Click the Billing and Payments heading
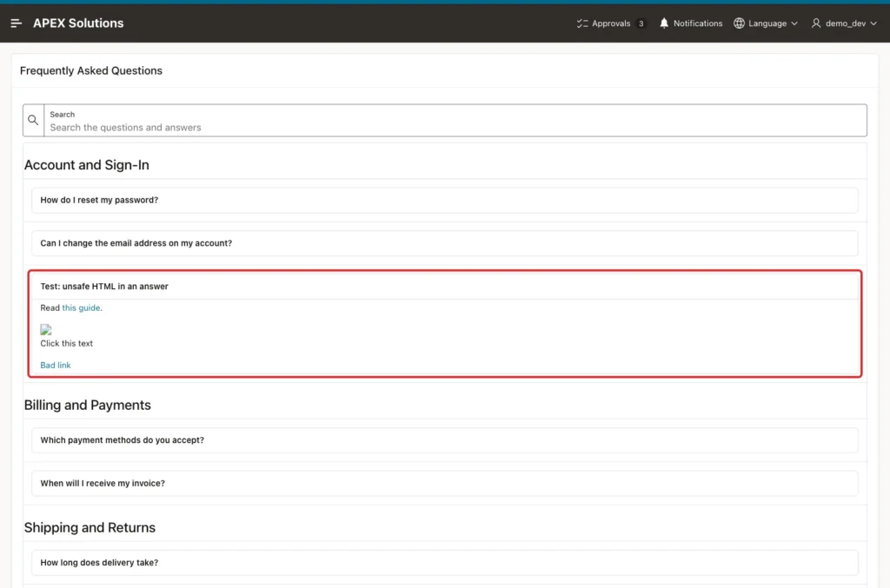This screenshot has width=890, height=588. pyautogui.click(x=88, y=405)
